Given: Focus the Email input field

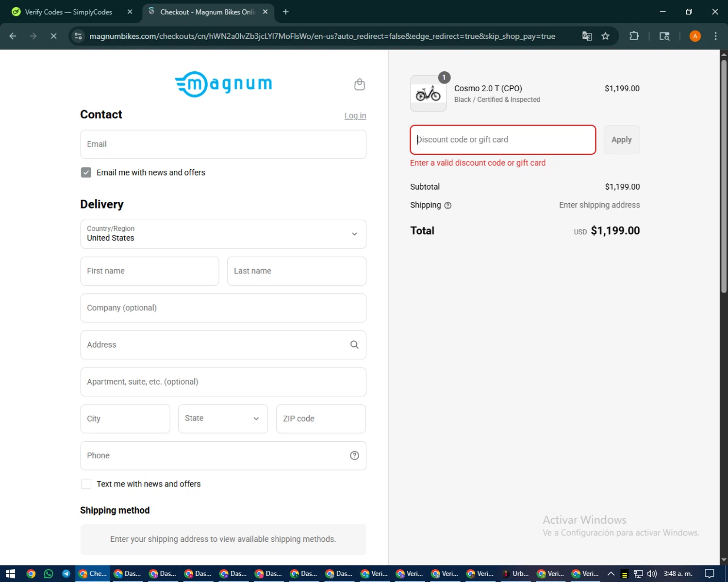Looking at the screenshot, I should (x=223, y=145).
